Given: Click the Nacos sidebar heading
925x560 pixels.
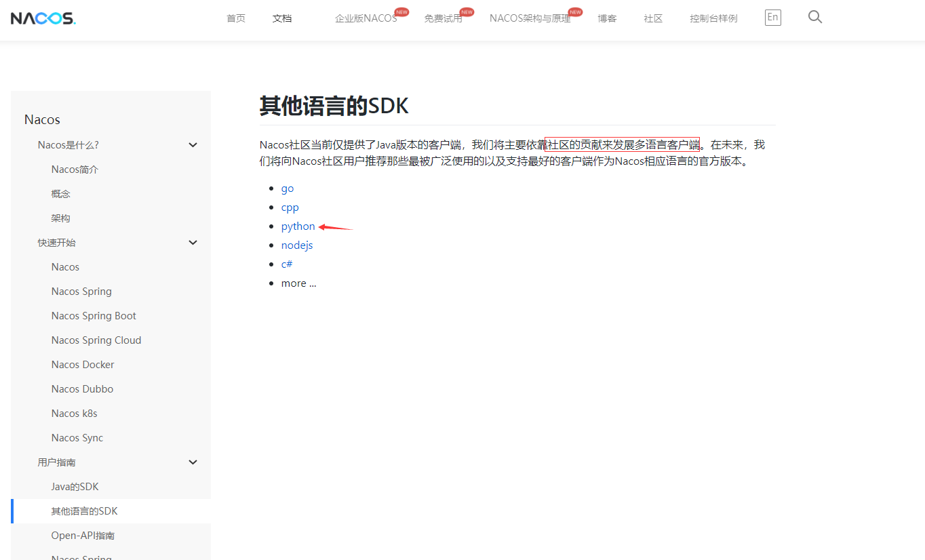Looking at the screenshot, I should (42, 119).
